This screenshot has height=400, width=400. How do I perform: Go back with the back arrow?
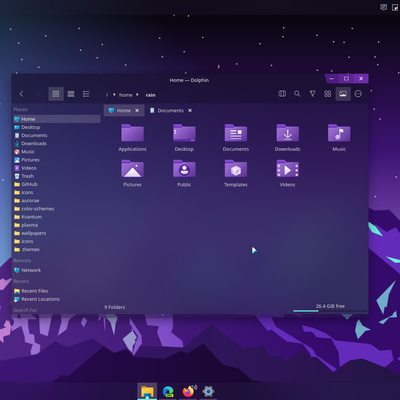tap(22, 94)
